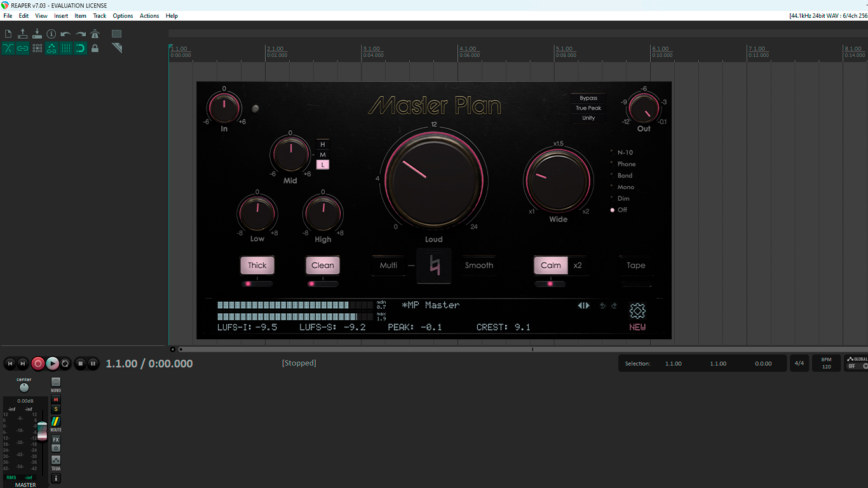Open Project Settings info icon
Screen dimensions: 868x488
click(x=51, y=34)
